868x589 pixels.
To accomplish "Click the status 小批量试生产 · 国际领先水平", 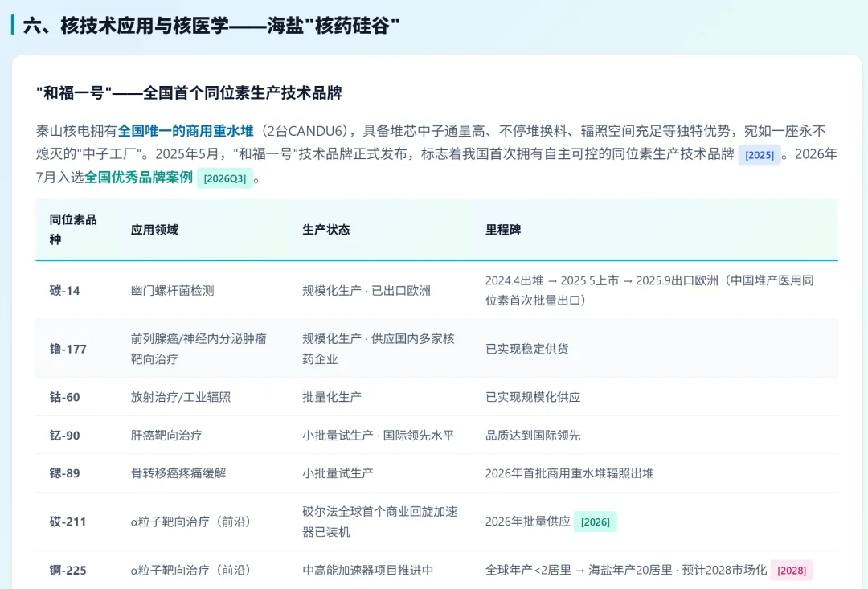I will point(379,435).
